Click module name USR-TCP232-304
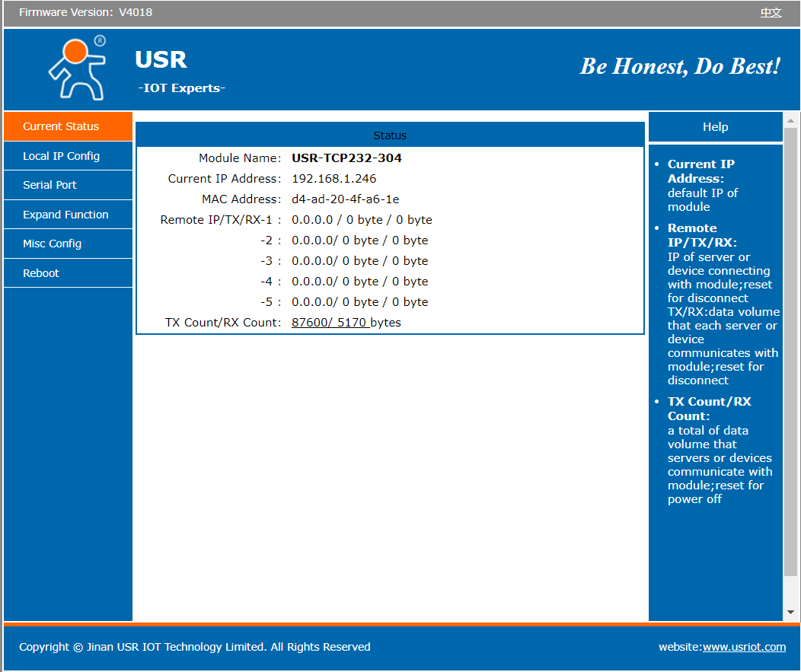Viewport: 801px width, 672px height. tap(346, 158)
